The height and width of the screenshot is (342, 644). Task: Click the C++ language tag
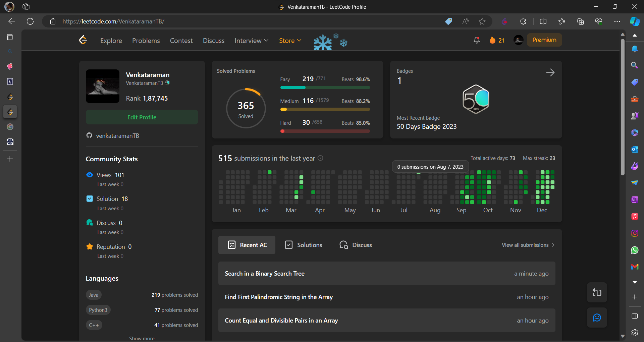click(x=94, y=325)
